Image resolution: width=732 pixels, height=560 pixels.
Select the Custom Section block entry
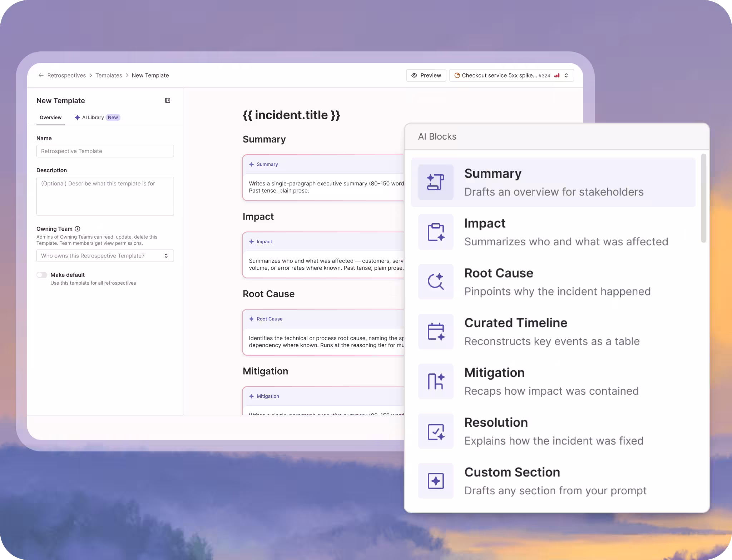point(553,481)
